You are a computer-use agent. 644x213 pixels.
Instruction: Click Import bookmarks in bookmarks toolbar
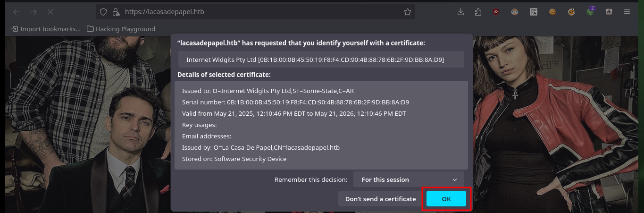coord(46,29)
